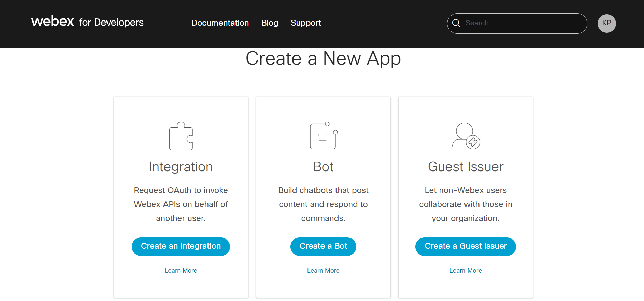Go to the Blog page

(270, 23)
